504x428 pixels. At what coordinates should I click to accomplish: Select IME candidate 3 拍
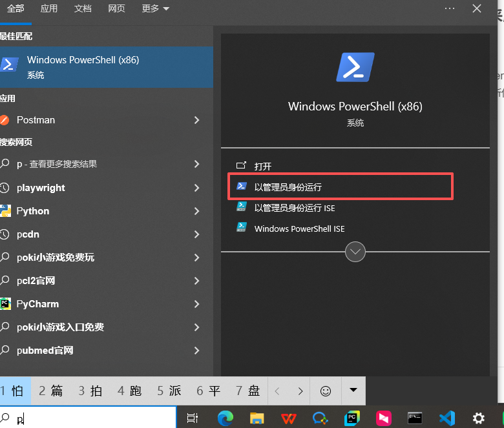90,391
